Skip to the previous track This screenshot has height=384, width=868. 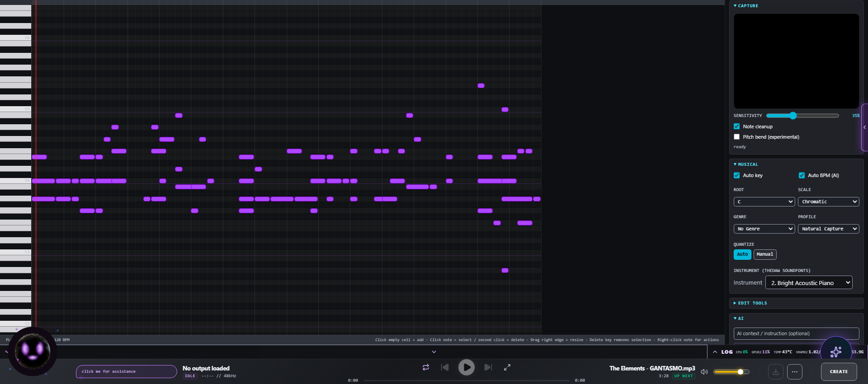[445, 367]
